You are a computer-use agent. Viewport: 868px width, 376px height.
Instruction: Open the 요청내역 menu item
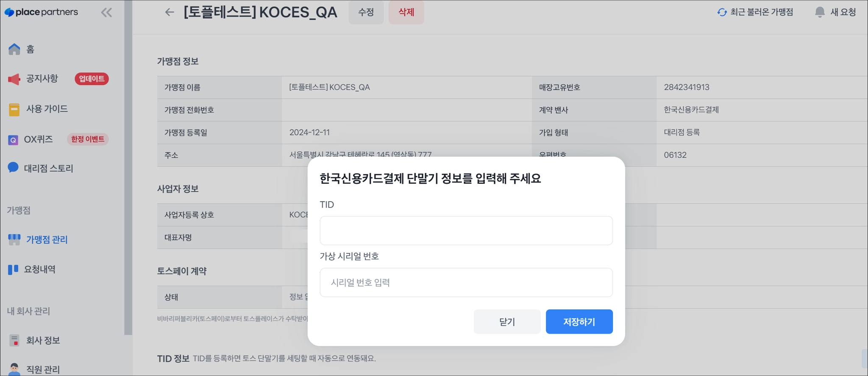39,269
